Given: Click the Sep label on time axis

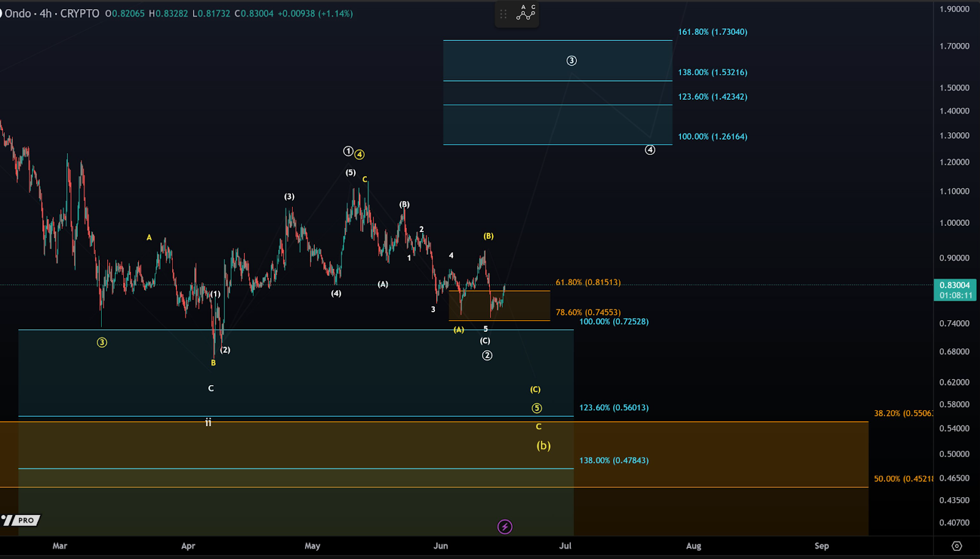Looking at the screenshot, I should click(821, 546).
